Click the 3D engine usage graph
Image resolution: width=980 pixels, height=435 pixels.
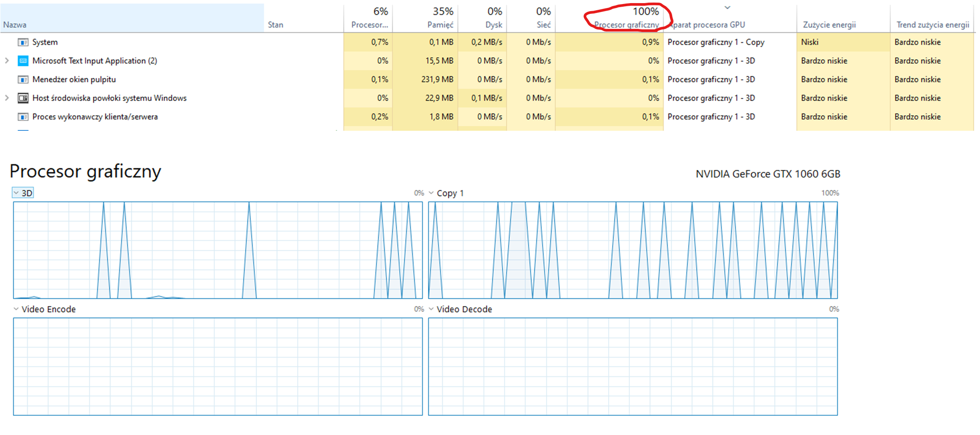tap(218, 250)
